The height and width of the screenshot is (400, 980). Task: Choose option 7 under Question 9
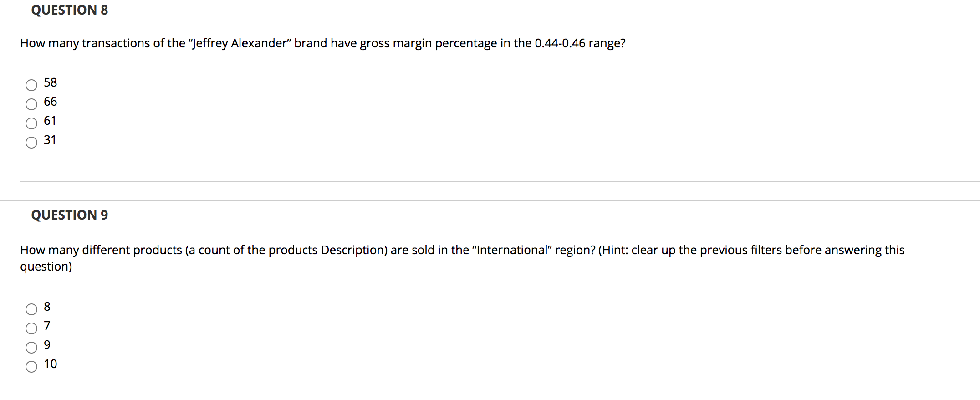tap(31, 328)
